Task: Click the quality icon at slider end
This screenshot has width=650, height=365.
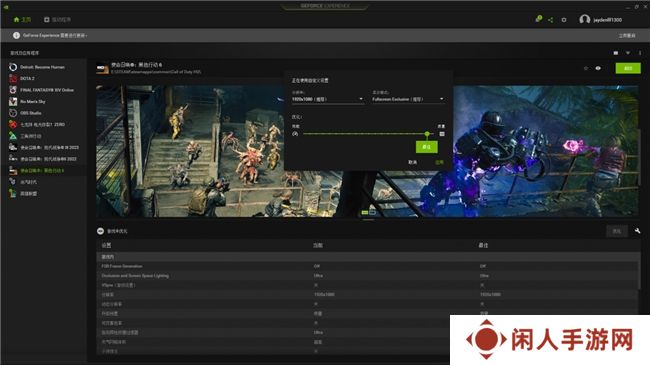Action: [442, 134]
